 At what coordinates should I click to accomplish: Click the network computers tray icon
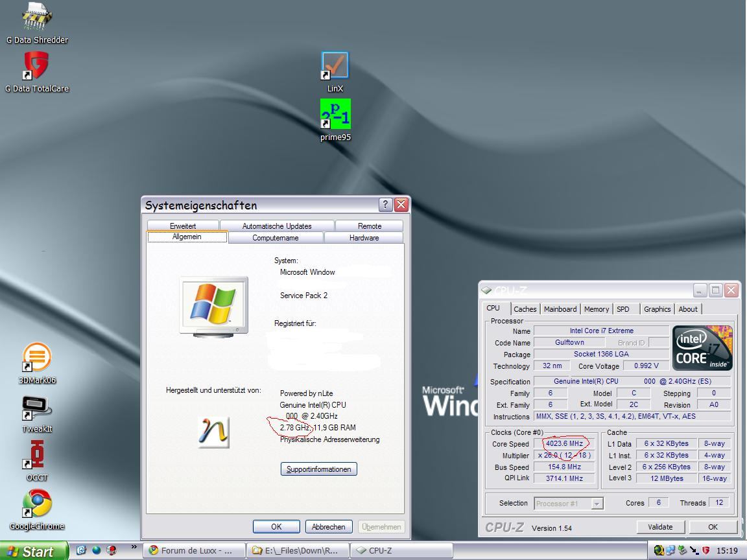pyautogui.click(x=670, y=550)
